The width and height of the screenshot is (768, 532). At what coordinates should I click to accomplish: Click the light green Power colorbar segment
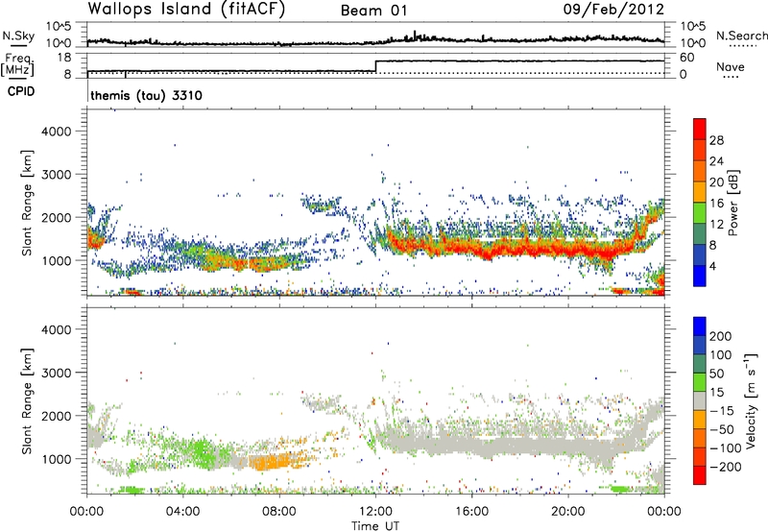point(700,212)
